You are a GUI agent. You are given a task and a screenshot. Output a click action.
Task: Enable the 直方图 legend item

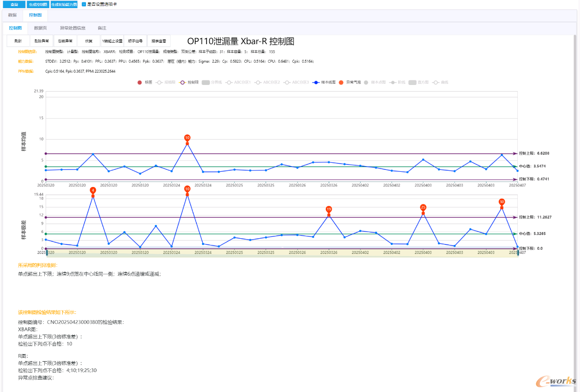click(x=414, y=83)
